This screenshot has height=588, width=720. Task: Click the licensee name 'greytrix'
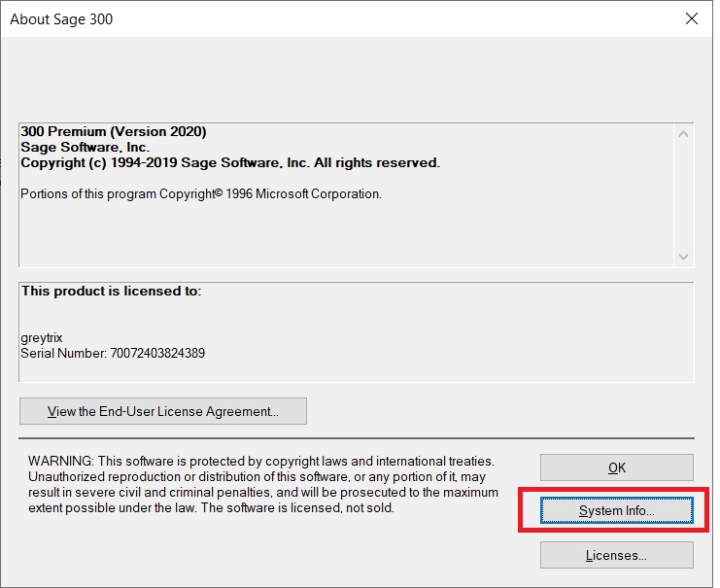point(42,340)
